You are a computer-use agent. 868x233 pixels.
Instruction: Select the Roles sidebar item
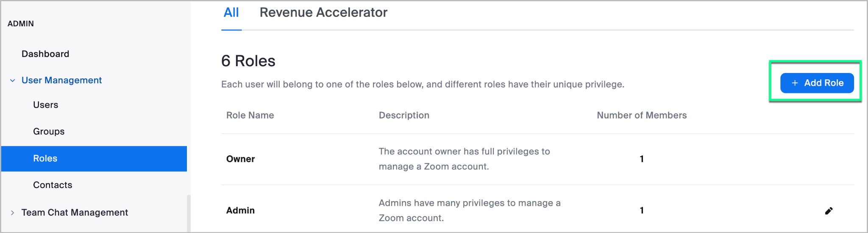(x=45, y=158)
